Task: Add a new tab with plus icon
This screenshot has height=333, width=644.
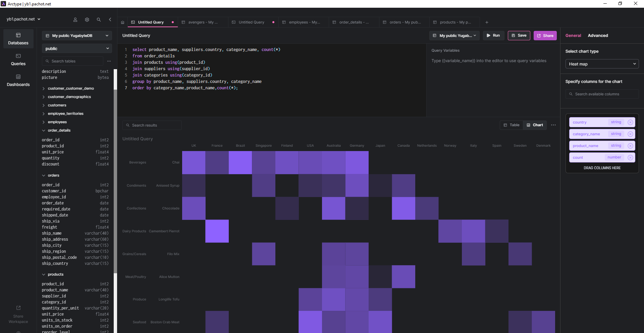Action: pyautogui.click(x=487, y=22)
